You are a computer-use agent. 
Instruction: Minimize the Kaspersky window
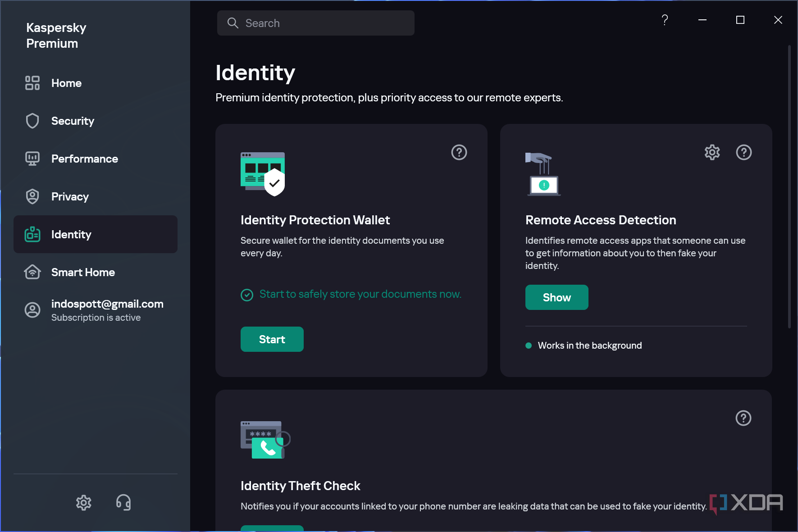(x=702, y=20)
